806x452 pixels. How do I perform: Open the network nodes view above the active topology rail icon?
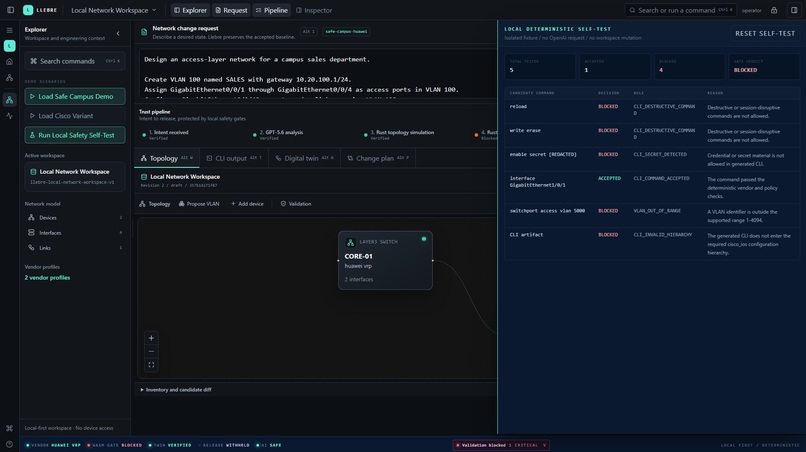click(x=9, y=78)
